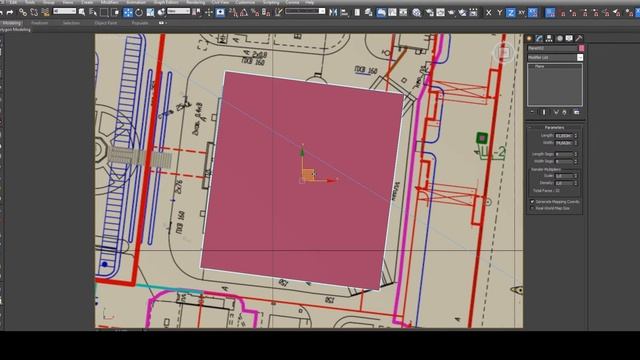Click the Select and Place tool
640x360 pixels.
162,13
